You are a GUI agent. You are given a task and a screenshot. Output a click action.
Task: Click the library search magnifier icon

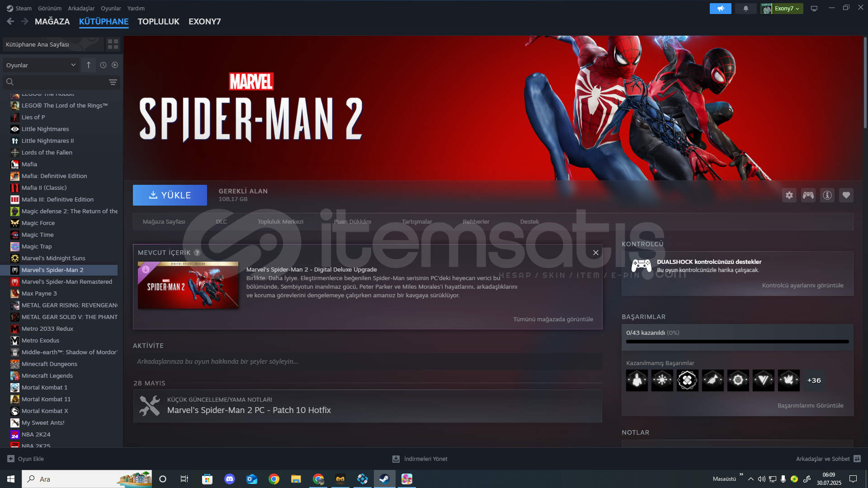pyautogui.click(x=10, y=82)
